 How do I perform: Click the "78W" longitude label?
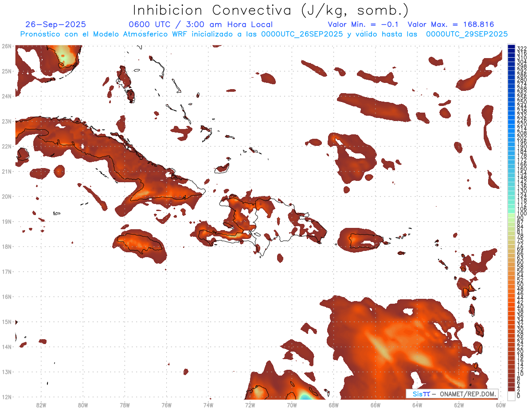pyautogui.click(x=125, y=405)
